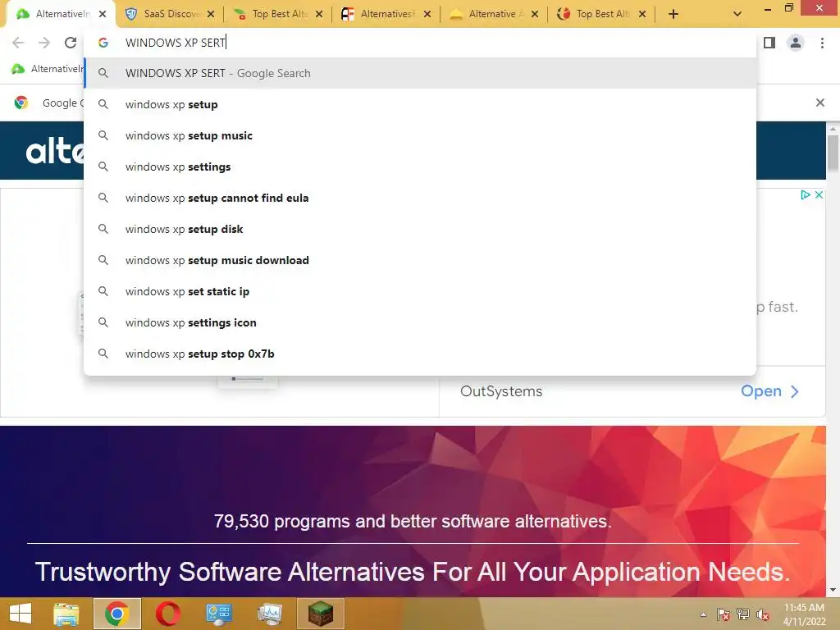Click the OutSystems advertiser name

coord(501,391)
